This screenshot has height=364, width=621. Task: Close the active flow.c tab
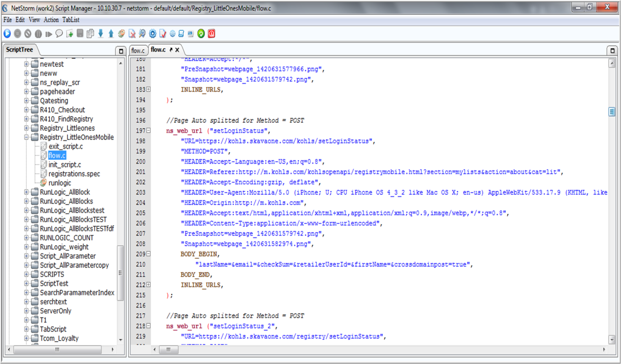[x=177, y=50]
